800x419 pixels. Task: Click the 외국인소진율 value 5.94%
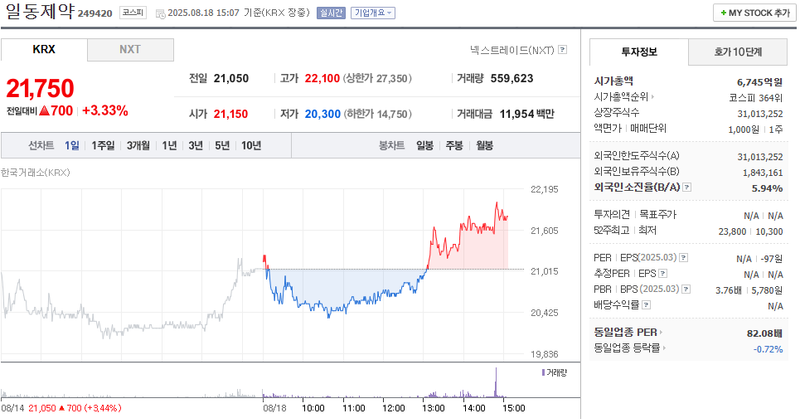pyautogui.click(x=767, y=188)
